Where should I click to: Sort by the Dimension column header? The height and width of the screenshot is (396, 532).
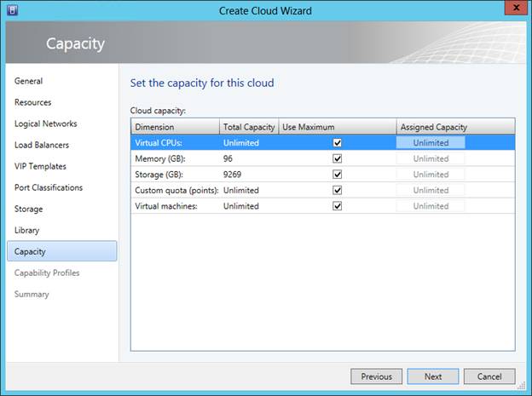(175, 127)
